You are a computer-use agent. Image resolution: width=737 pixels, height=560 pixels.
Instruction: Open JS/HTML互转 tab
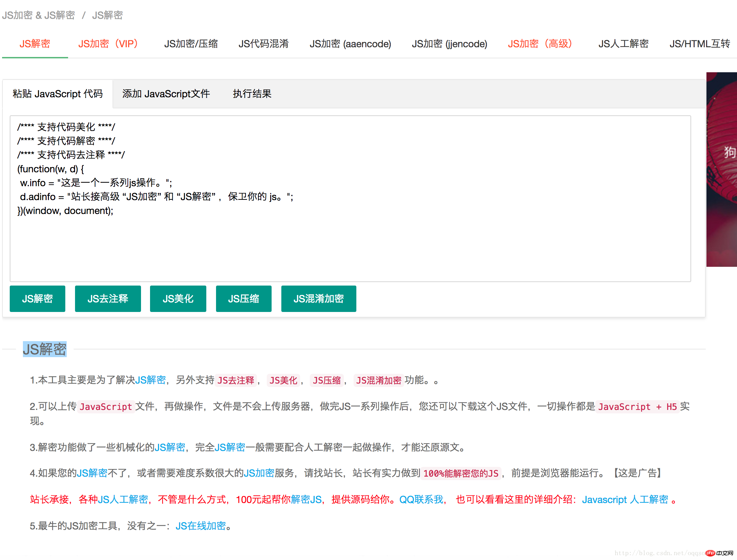(699, 44)
